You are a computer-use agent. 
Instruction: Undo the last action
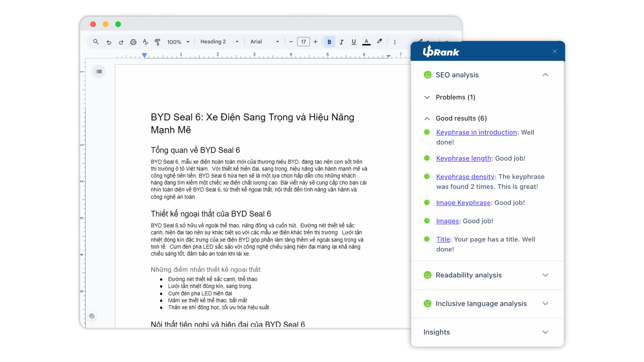click(x=109, y=42)
